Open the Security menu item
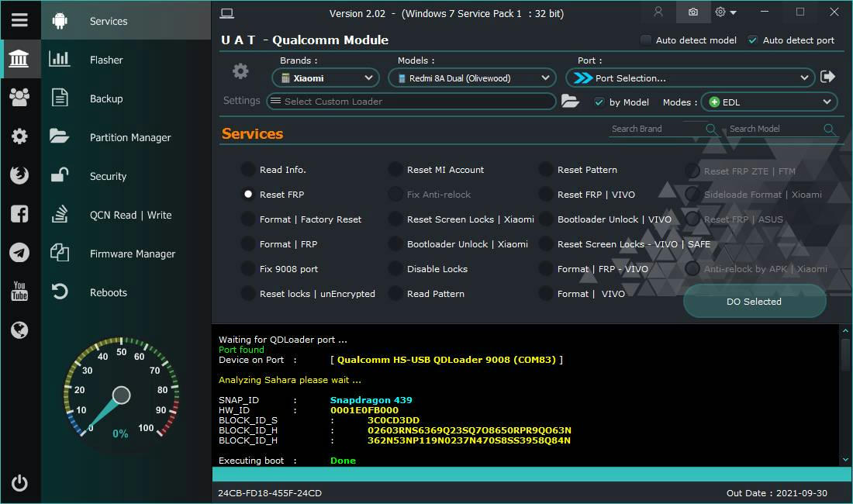Viewport: 853px width, 504px height. 126,175
